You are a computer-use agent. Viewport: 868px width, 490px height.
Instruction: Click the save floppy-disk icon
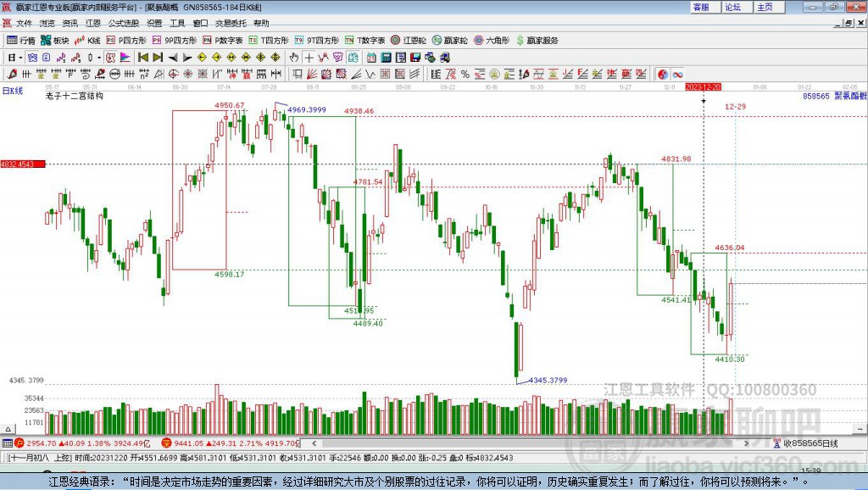(415, 58)
